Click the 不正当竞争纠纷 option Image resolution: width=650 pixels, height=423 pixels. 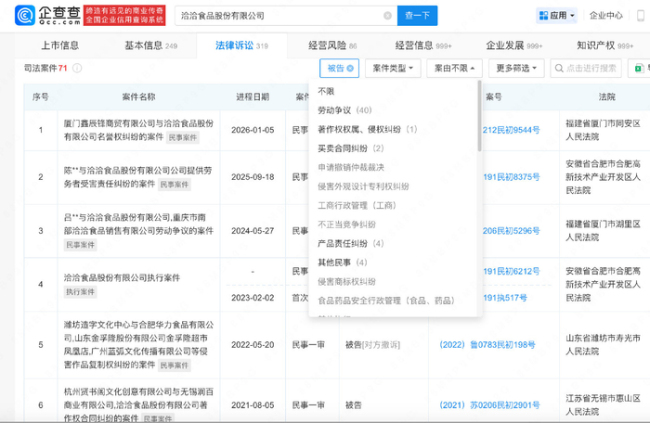(x=347, y=225)
